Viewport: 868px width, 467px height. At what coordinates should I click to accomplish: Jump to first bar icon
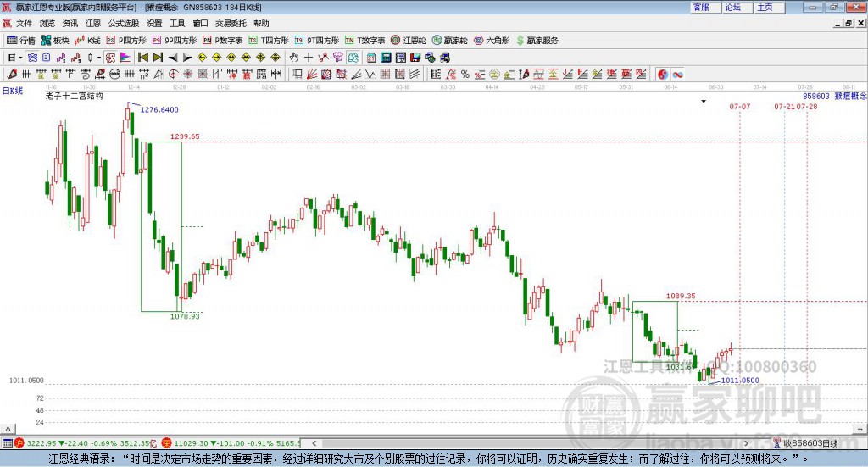(x=142, y=58)
